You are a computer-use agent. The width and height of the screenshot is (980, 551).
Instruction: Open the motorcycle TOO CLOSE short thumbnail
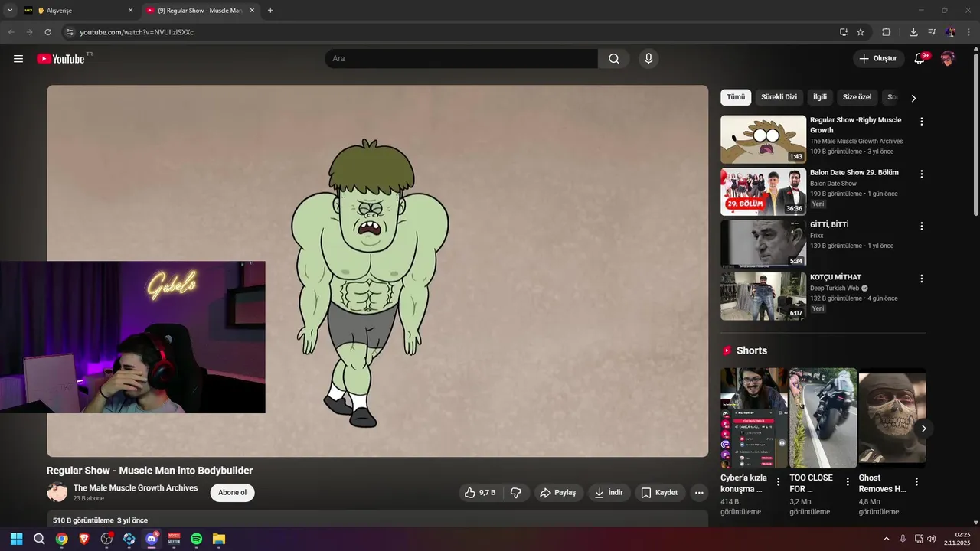pyautogui.click(x=823, y=418)
